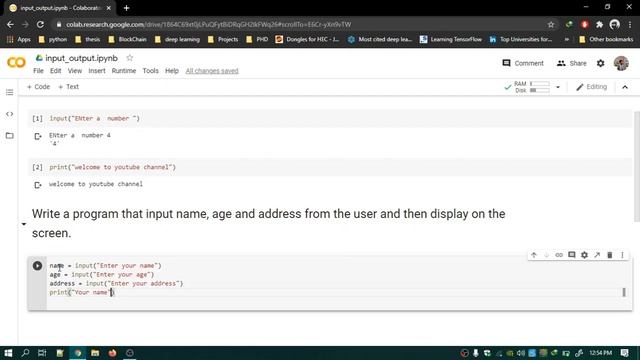This screenshot has height=360, width=640.
Task: Collapse the 'Write a program' section
Action: [x=24, y=224]
